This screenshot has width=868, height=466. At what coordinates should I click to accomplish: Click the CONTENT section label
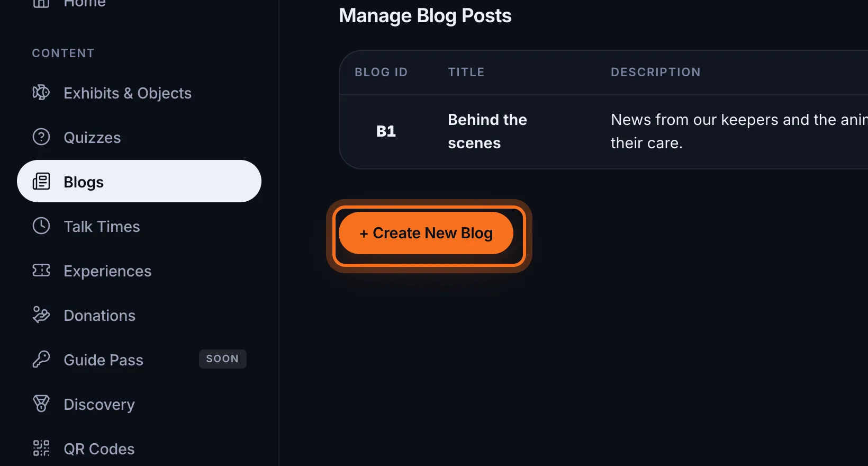[x=63, y=53]
